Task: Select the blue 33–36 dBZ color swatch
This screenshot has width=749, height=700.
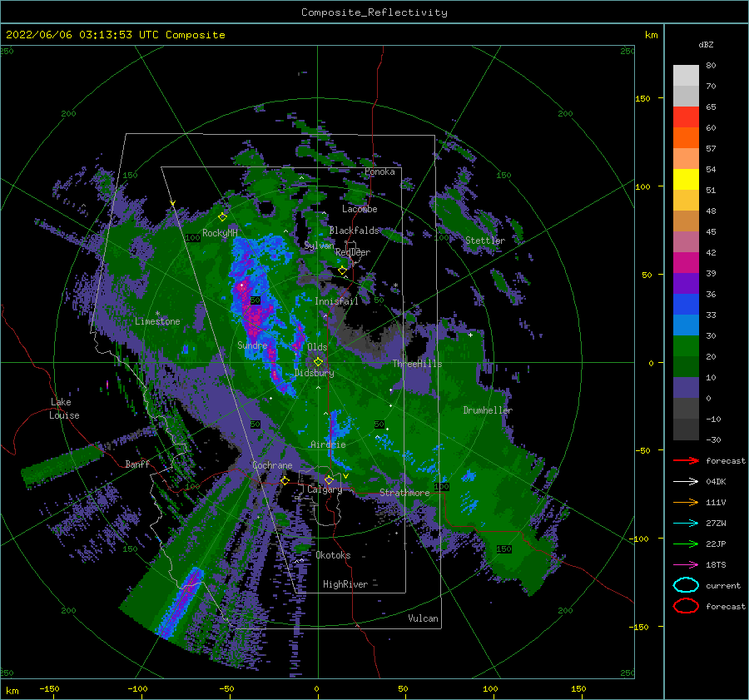Action: coord(686,304)
